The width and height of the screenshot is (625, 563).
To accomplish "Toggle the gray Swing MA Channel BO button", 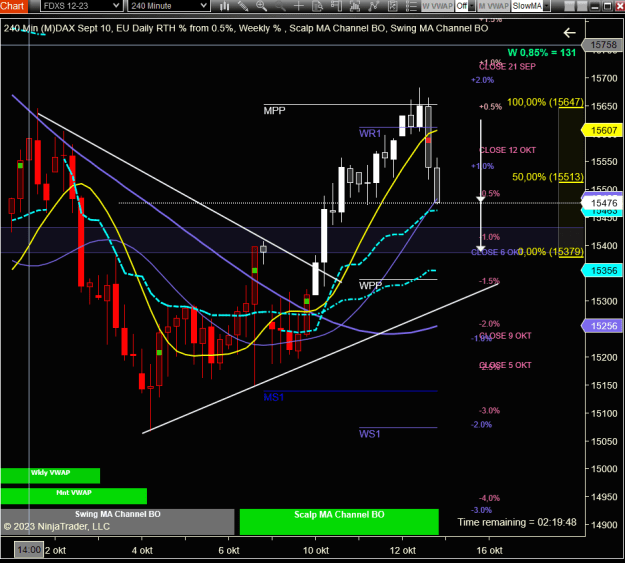I will click(118, 522).
